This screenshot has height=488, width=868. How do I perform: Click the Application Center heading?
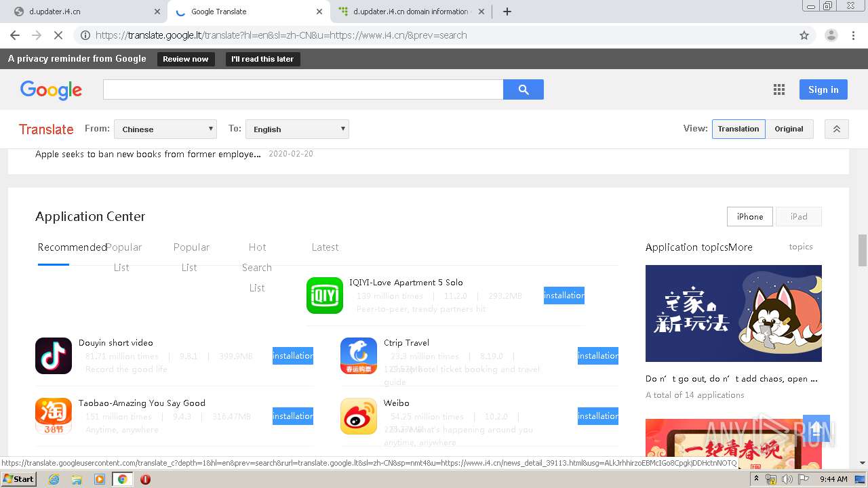click(x=90, y=217)
